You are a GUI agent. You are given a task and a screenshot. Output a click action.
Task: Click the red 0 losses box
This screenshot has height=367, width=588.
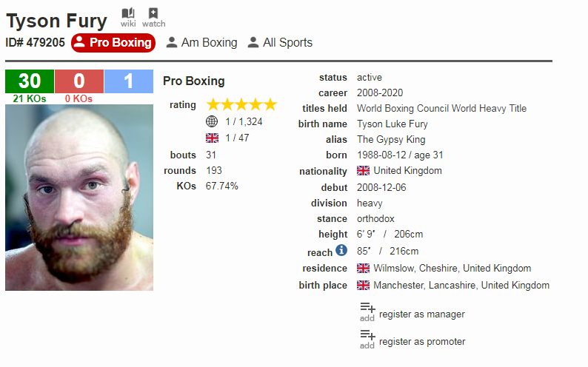coord(78,81)
